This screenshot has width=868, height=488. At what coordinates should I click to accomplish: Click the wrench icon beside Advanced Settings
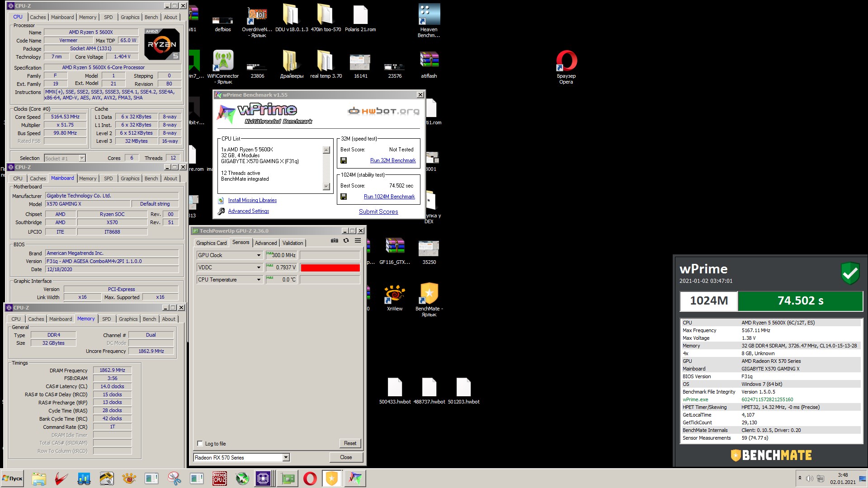coord(221,211)
